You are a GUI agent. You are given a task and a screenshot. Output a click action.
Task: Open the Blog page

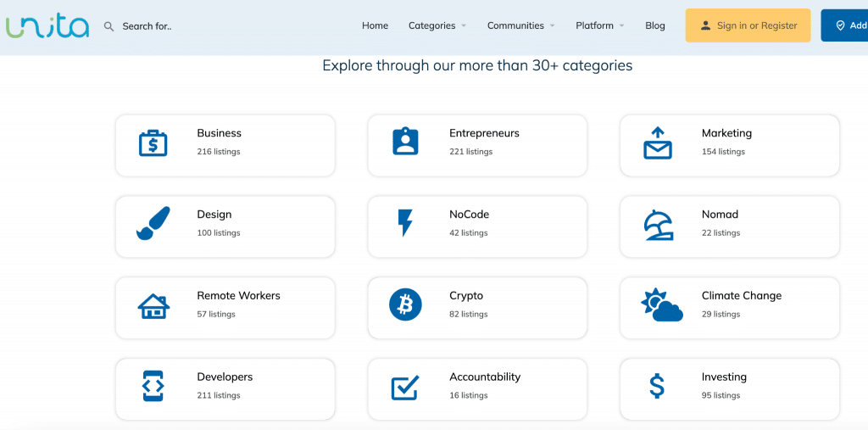(654, 25)
